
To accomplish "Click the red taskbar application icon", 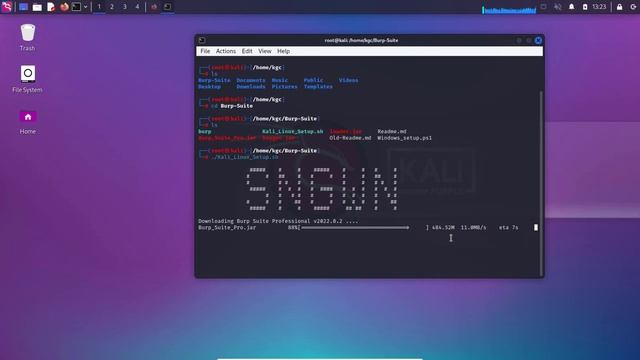I will pyautogui.click(x=154, y=7).
